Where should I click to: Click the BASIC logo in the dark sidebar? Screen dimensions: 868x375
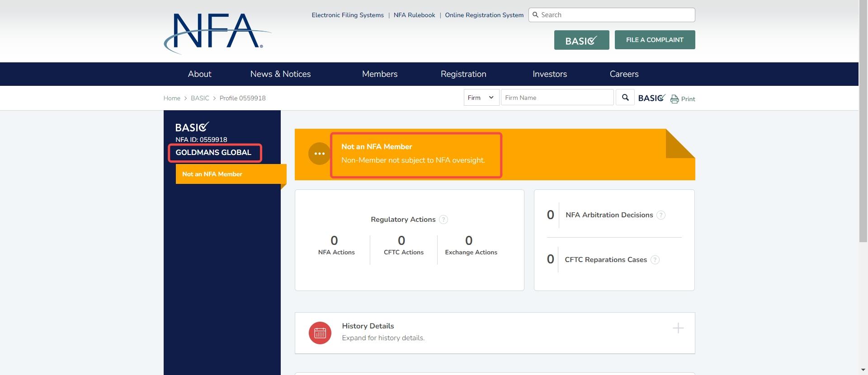coord(192,127)
